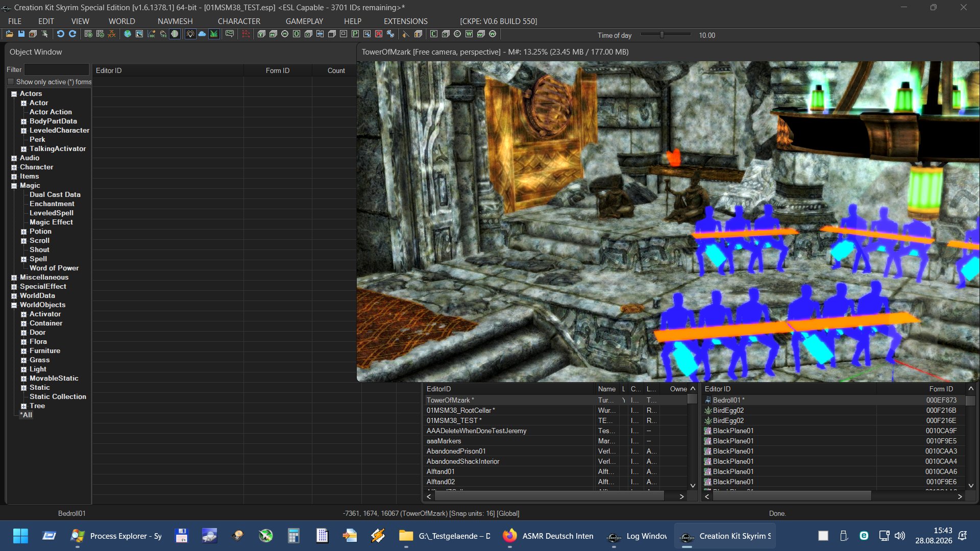
Task: Select the Enchantment tree item
Action: tap(52, 204)
